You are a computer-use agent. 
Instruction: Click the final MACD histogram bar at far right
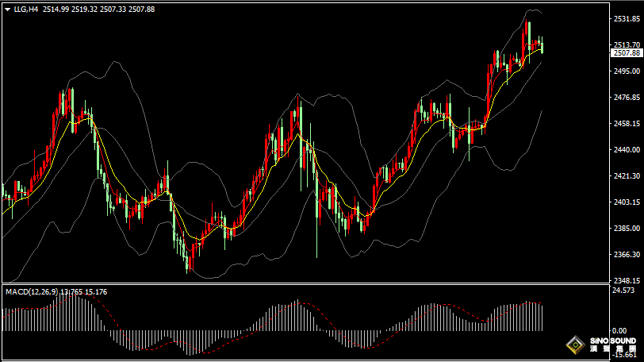(542, 318)
